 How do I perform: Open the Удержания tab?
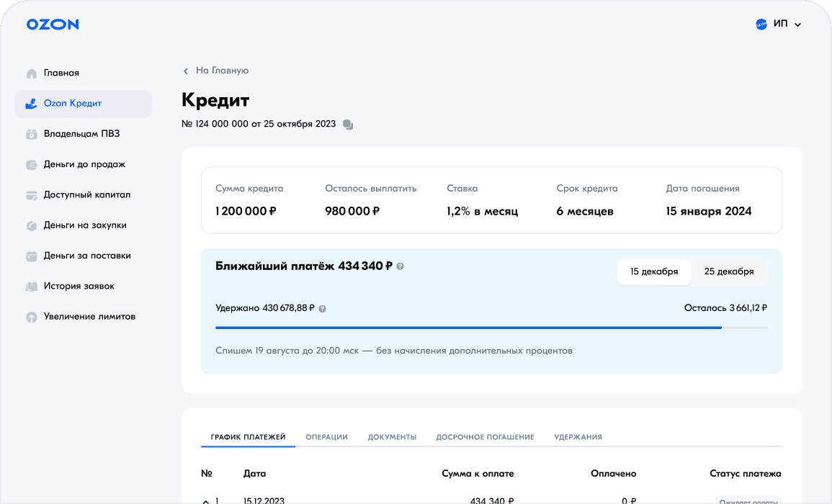(x=578, y=437)
